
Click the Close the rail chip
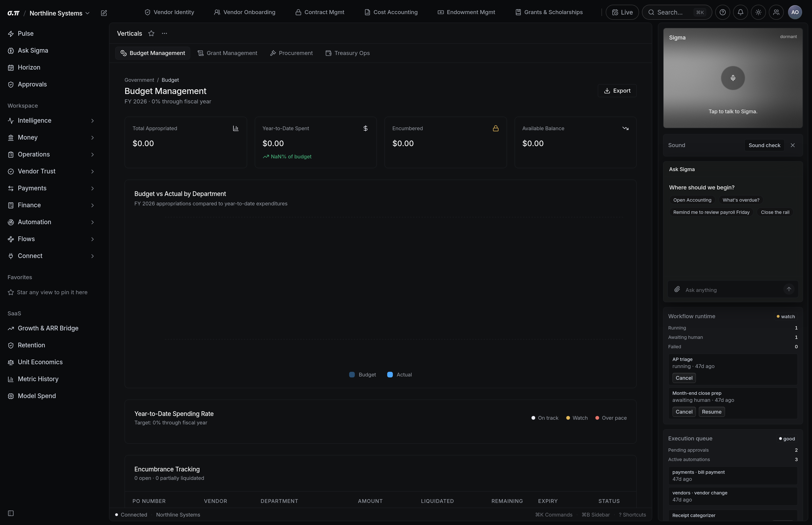(775, 212)
